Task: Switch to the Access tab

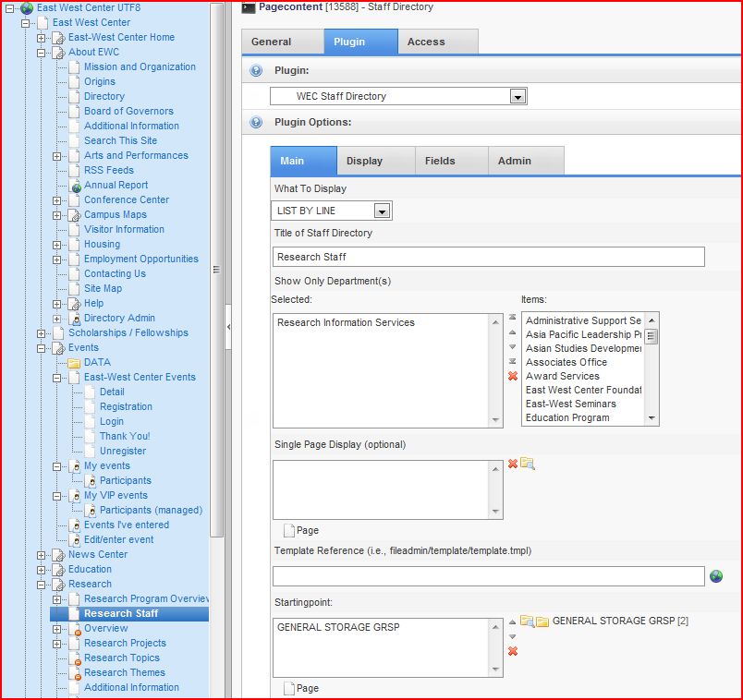Action: [438, 42]
